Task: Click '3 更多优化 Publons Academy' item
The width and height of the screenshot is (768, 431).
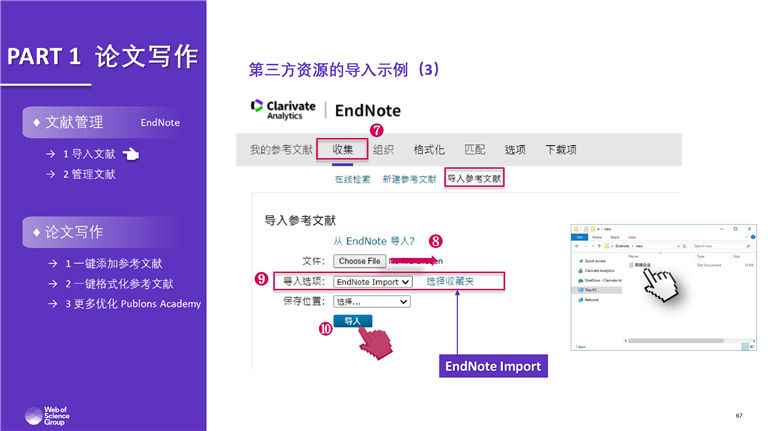Action: (x=133, y=304)
